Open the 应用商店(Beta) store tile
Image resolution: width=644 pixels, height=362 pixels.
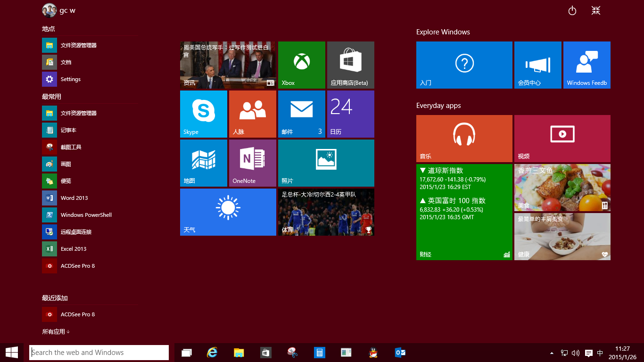tap(351, 65)
